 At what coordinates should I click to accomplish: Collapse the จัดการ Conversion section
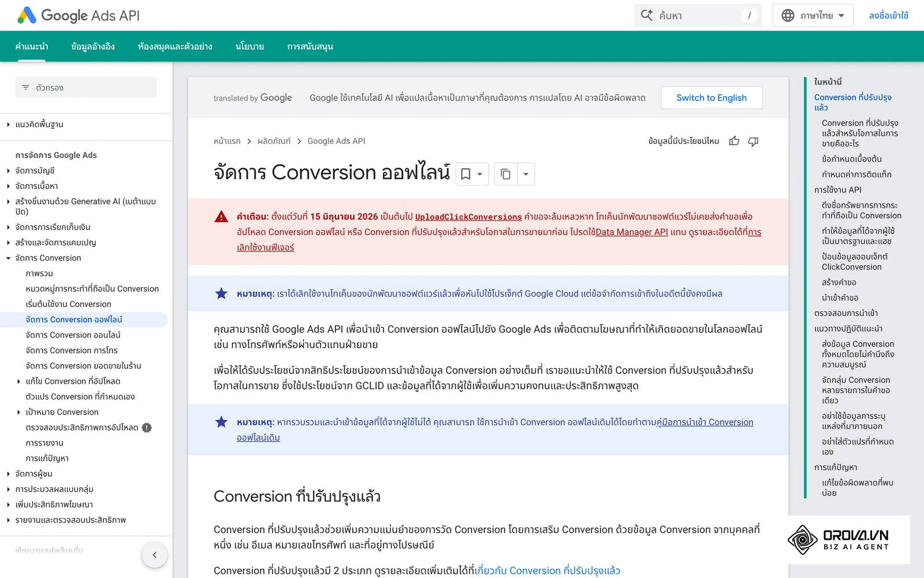8,258
